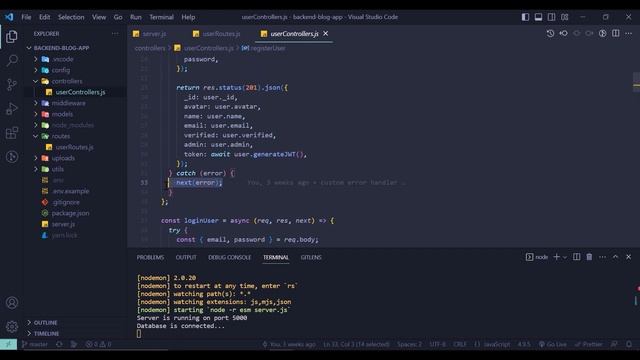Open the Terminal menu
This screenshot has height=360, width=640.
pos(161,17)
